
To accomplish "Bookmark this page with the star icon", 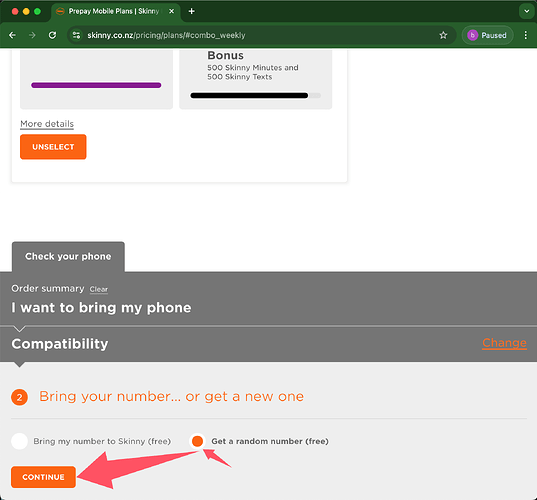I will click(443, 35).
